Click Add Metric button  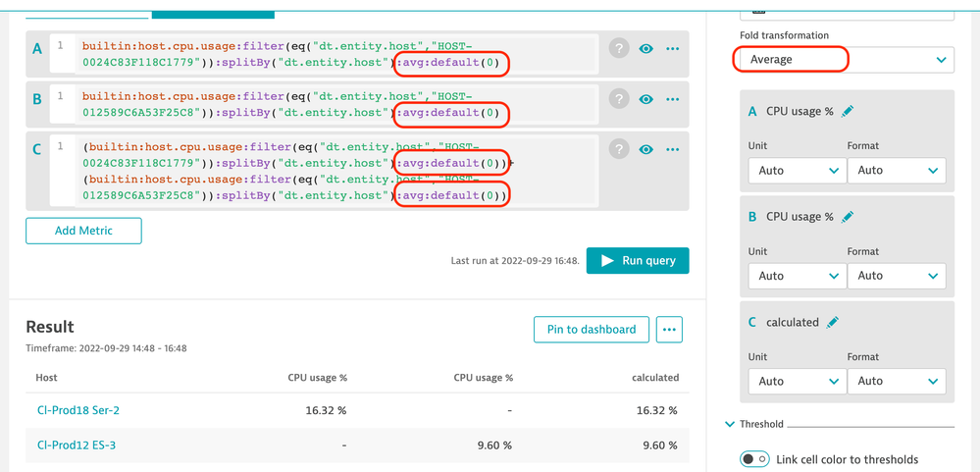[83, 231]
